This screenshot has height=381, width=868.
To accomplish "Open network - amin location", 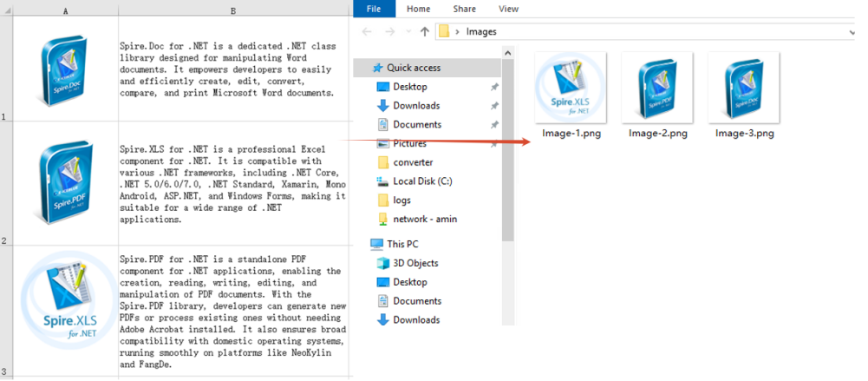I will point(425,219).
